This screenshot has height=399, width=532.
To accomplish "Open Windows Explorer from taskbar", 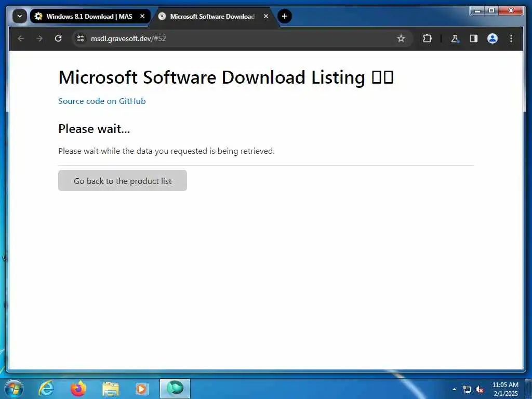I will pyautogui.click(x=111, y=389).
